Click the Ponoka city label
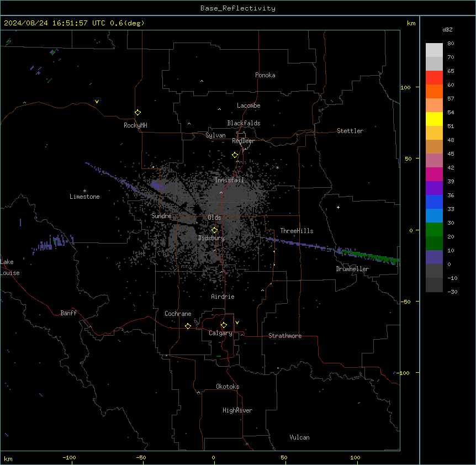 tap(265, 75)
